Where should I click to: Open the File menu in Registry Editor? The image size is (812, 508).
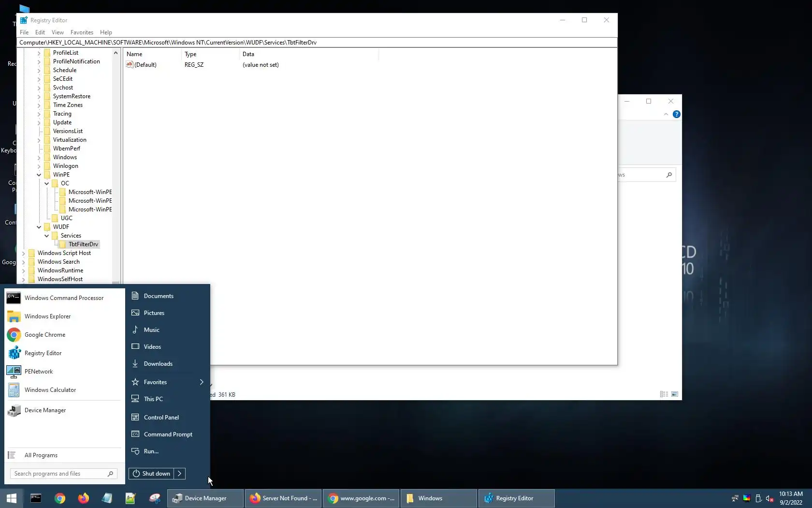click(x=24, y=32)
